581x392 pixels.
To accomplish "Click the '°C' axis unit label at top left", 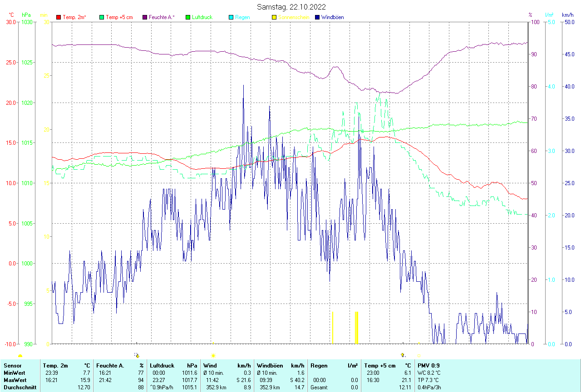I will click(12, 15).
